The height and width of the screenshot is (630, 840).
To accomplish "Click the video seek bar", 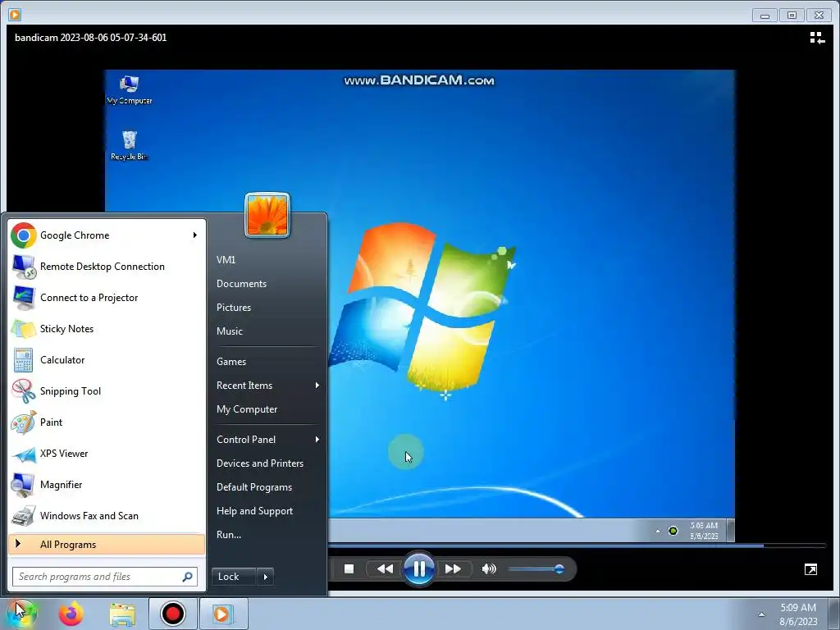I will pyautogui.click(x=577, y=546).
